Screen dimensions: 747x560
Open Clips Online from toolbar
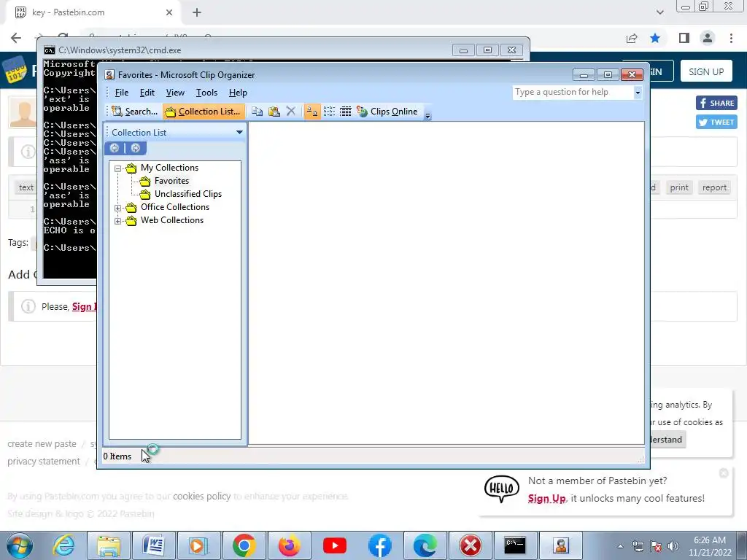387,112
